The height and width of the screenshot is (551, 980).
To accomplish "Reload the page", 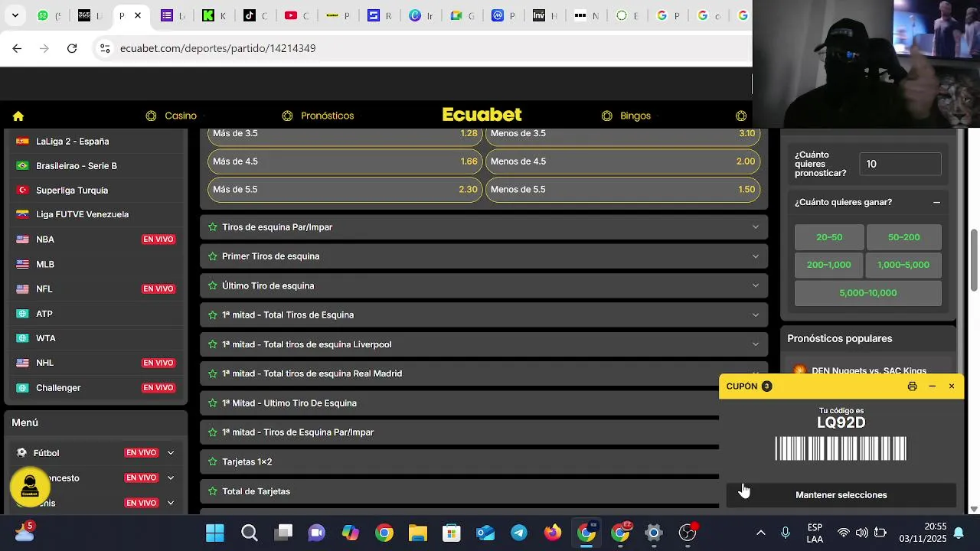I will (72, 48).
